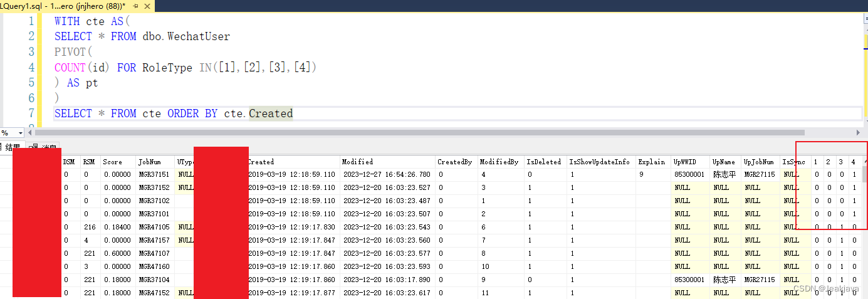This screenshot has width=868, height=299.
Task: Place cursor on PIVOT( in line 3
Action: pyautogui.click(x=73, y=52)
